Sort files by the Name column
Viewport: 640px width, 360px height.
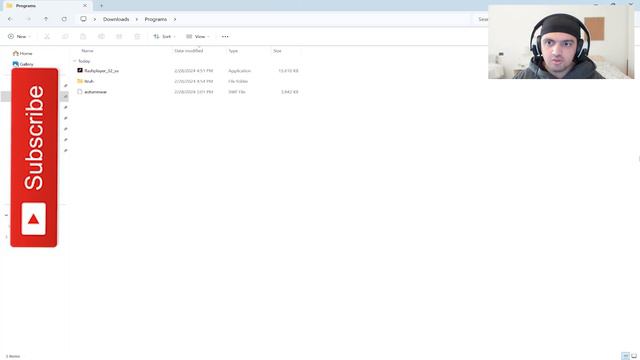tap(87, 51)
